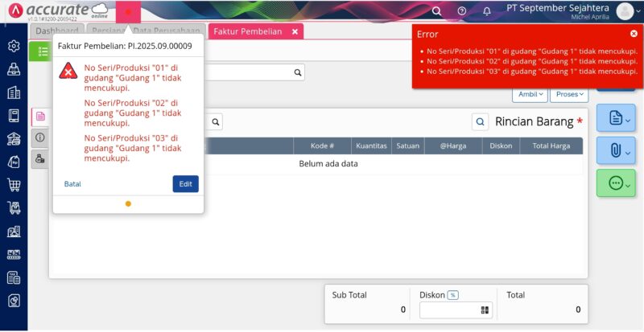The image size is (644, 332).
Task: Close the Faktur Pembelian tab
Action: pos(295,31)
